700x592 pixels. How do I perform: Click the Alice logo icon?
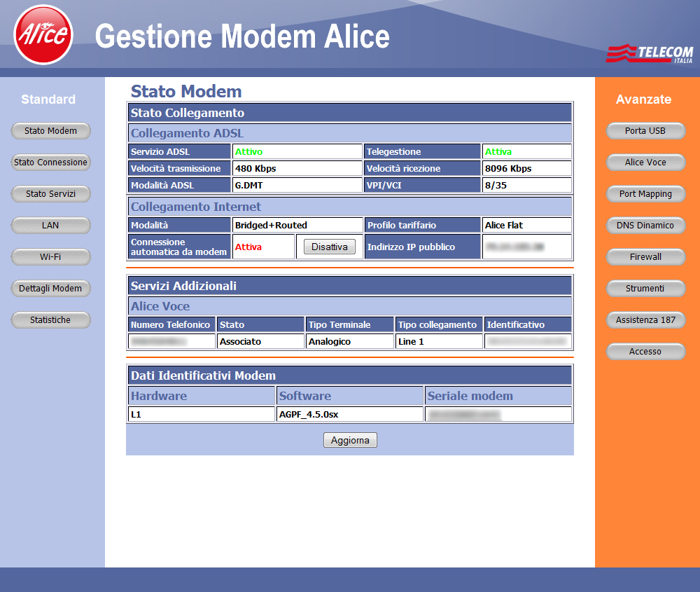coord(43,34)
